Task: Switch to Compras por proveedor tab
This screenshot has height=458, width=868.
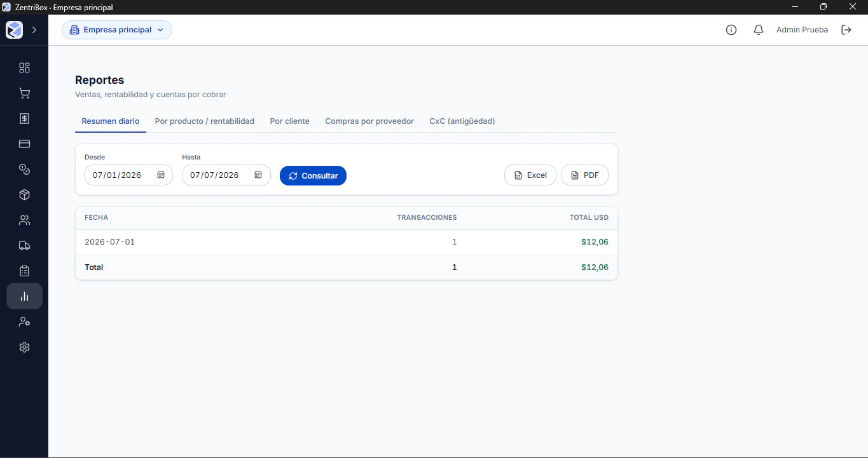Action: [x=369, y=121]
